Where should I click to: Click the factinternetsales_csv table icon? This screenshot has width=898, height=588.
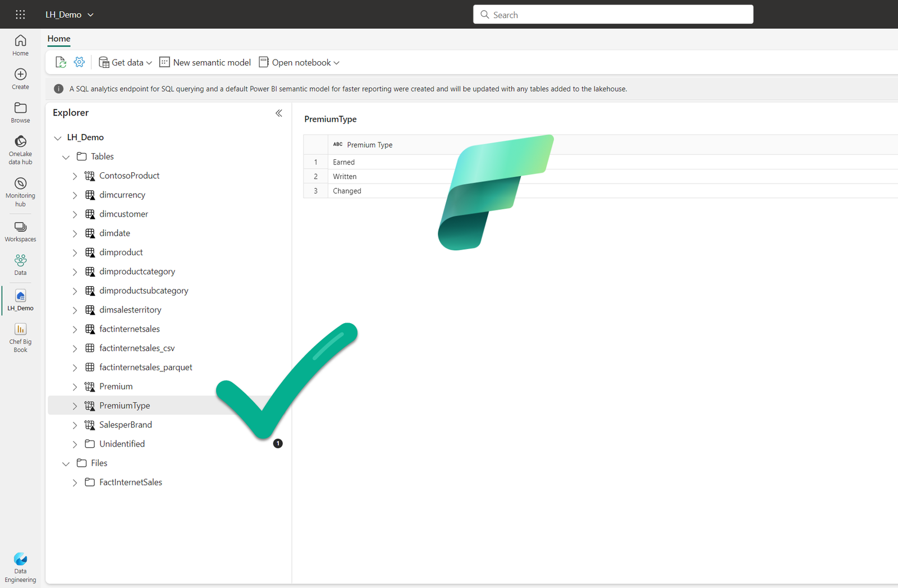[90, 348]
